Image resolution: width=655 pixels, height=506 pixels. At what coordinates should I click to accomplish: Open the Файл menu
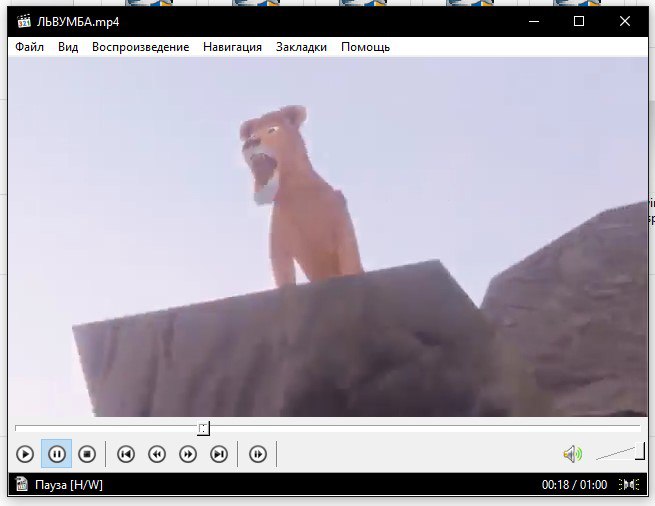[x=29, y=47]
